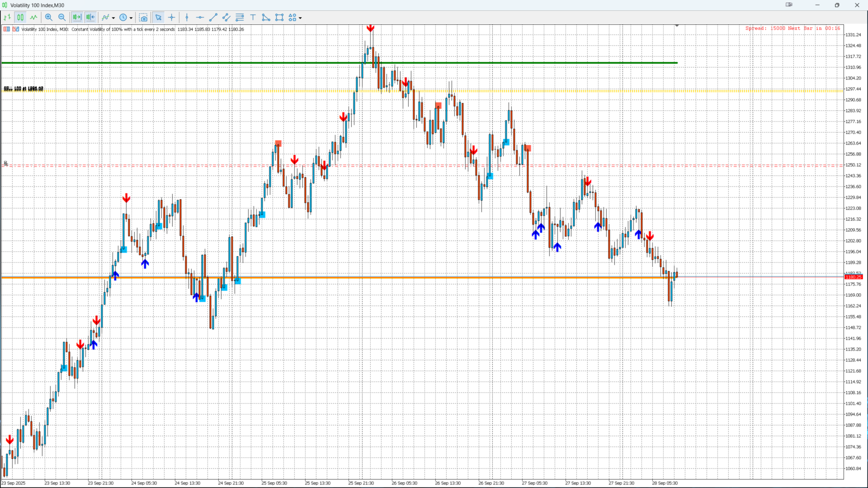Toggle chart auto scroll to end
868x488 pixels.
pos(77,18)
